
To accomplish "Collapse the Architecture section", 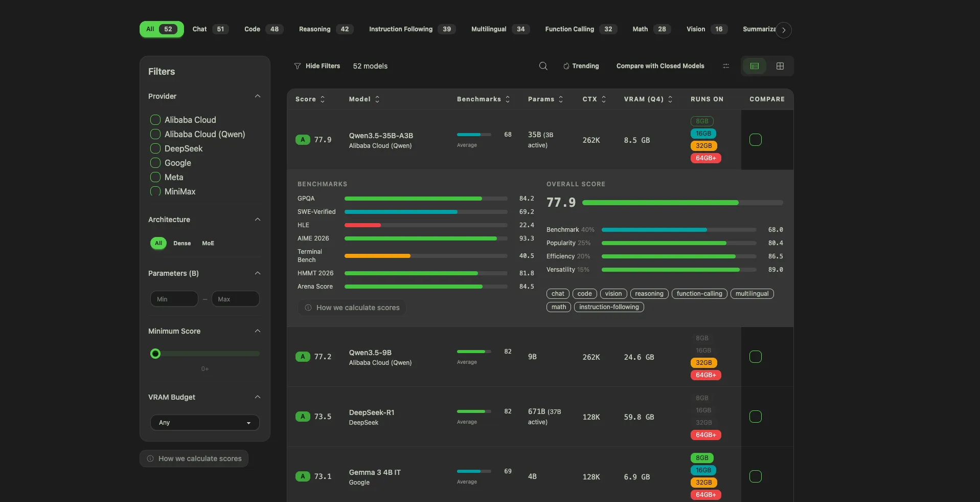I will (258, 220).
